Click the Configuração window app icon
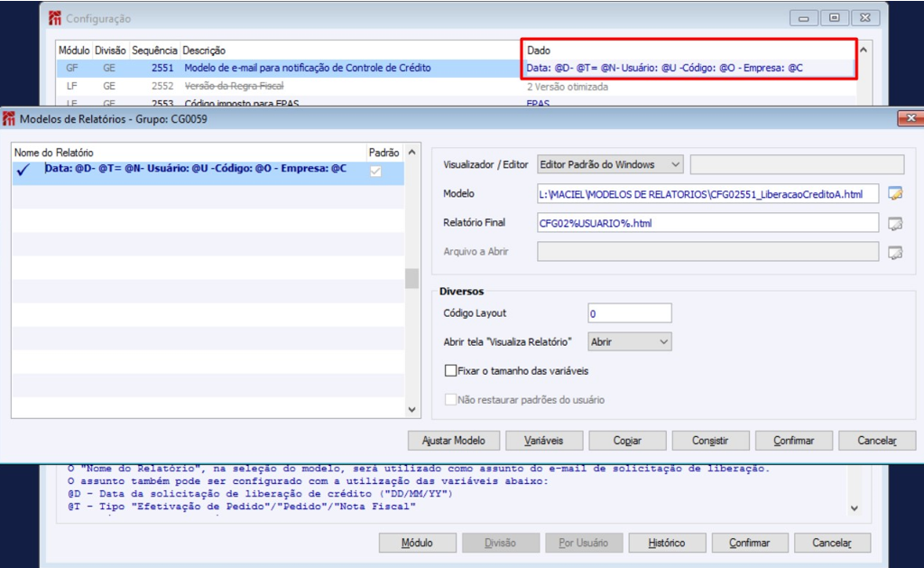 55,18
